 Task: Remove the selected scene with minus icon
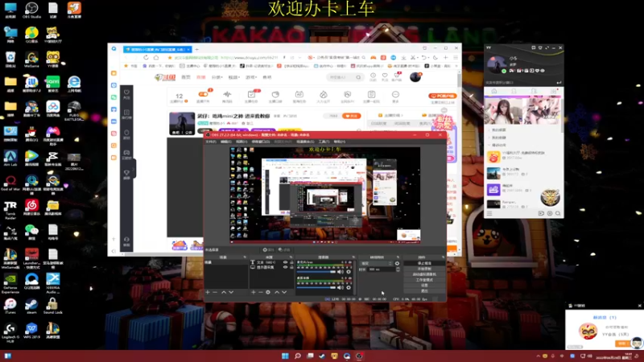pos(215,292)
